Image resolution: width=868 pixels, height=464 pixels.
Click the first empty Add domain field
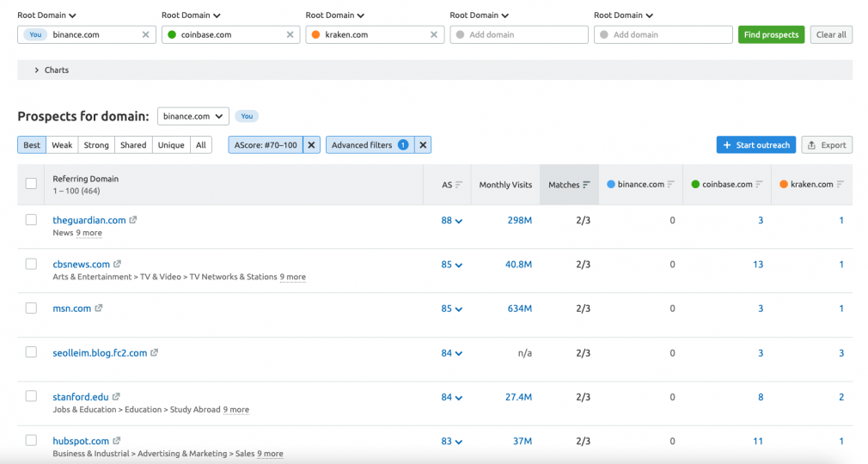click(x=518, y=34)
